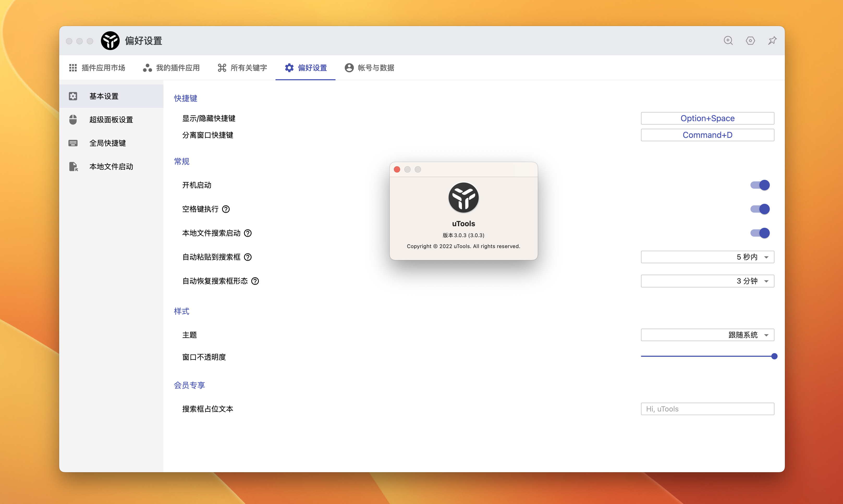Click the help icon beside 本地文件搜索启动
Viewport: 843px width, 504px height.
248,233
